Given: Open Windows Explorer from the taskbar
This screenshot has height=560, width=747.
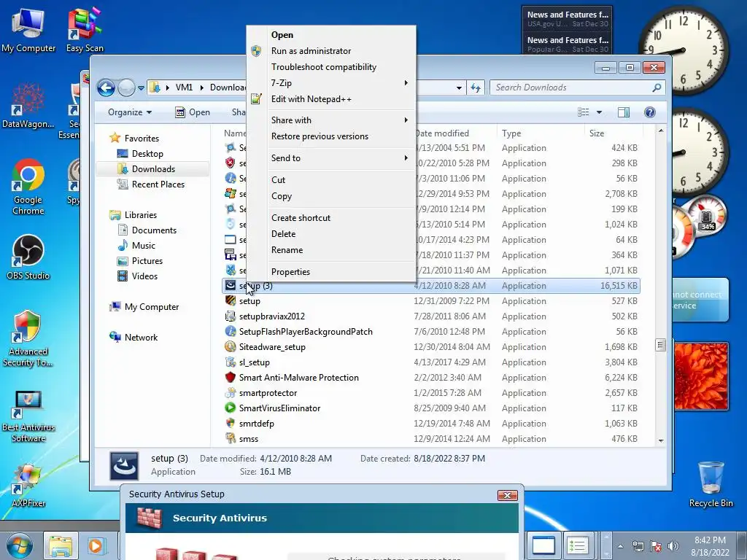Looking at the screenshot, I should pos(61,545).
